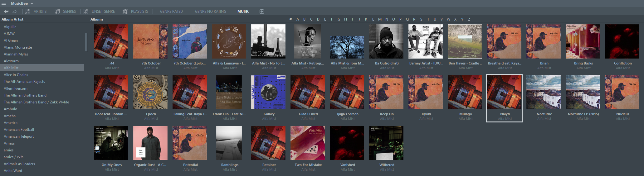The height and width of the screenshot is (176, 644).
Task: Jump to letter G in alphabet bar
Action: pos(339,19)
